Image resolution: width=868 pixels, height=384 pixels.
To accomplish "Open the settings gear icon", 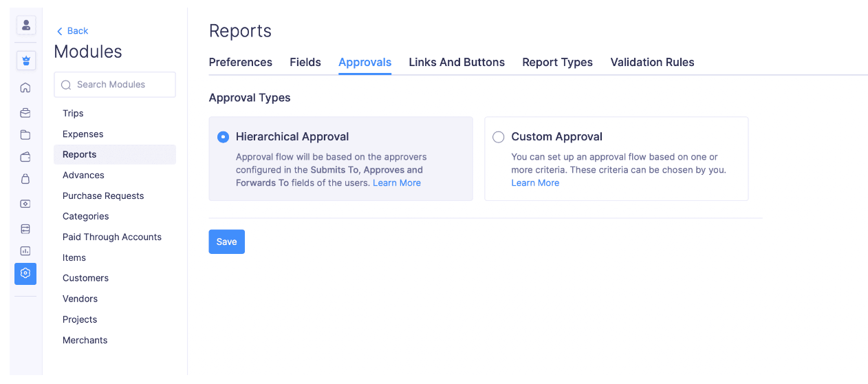I will click(25, 273).
